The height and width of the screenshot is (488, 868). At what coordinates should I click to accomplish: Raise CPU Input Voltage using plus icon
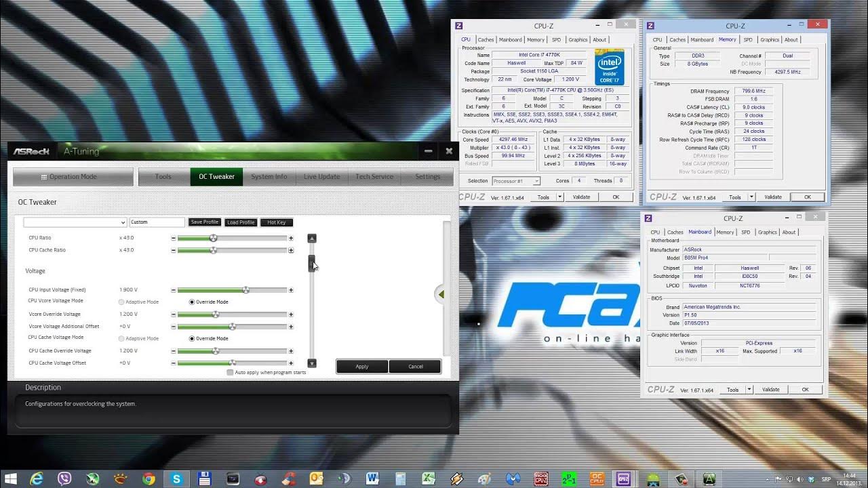pos(291,290)
